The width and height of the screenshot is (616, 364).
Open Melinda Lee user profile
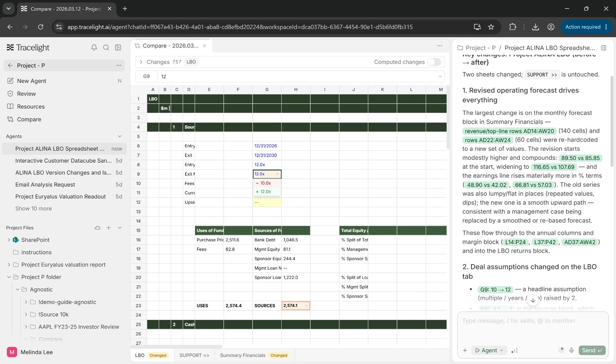(x=30, y=352)
